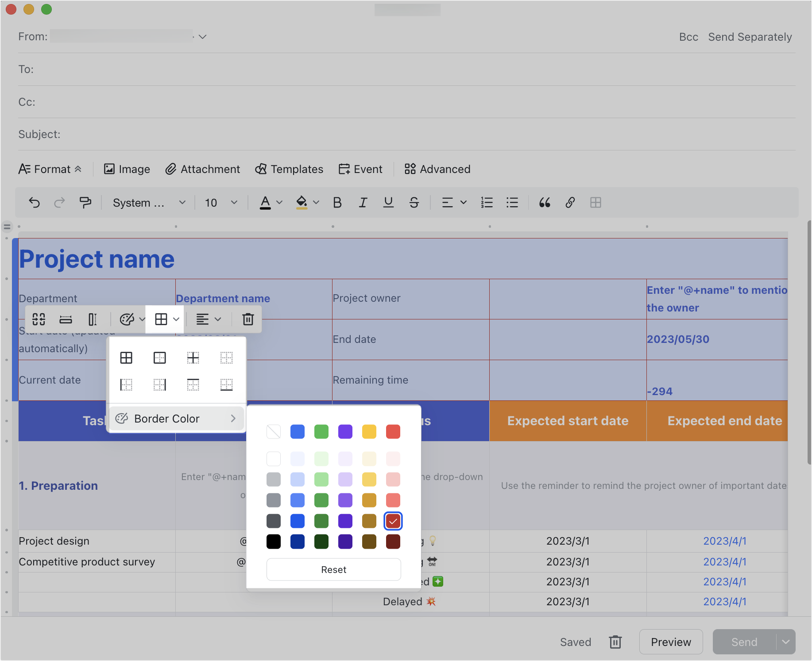Screen dimensions: 812x661
Task: Enable Send Separately
Action: coord(750,37)
